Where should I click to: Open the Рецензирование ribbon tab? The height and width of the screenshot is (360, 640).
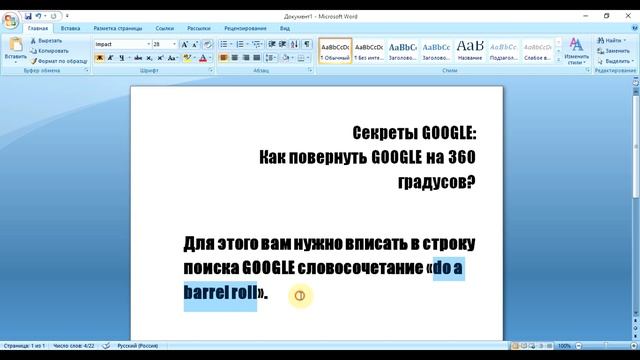[245, 29]
